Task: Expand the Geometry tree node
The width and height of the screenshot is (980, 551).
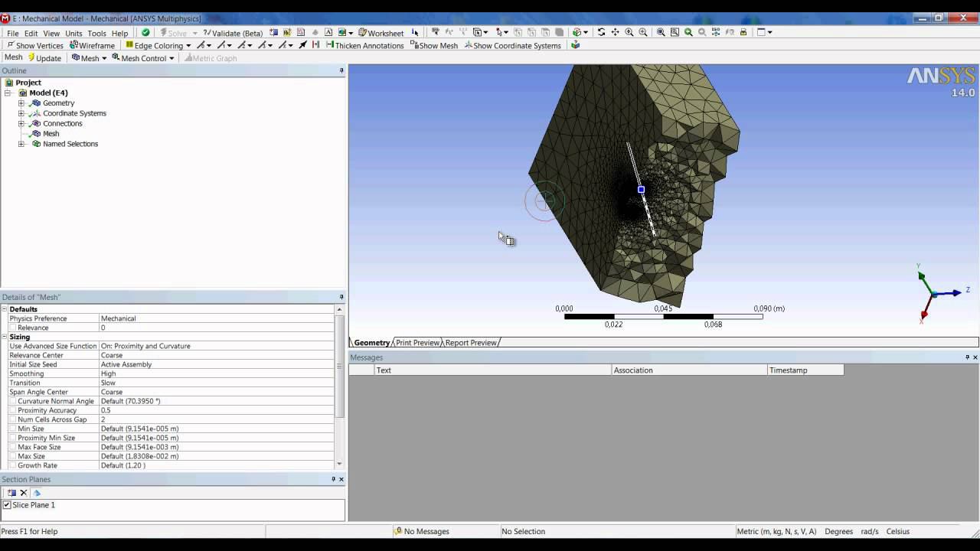Action: pos(21,103)
